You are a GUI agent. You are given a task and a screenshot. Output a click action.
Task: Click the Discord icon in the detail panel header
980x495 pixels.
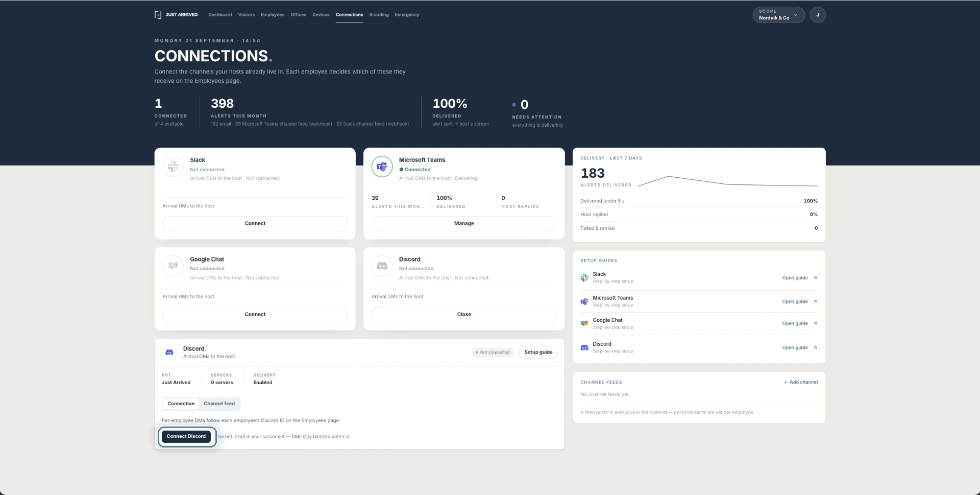[x=169, y=352]
